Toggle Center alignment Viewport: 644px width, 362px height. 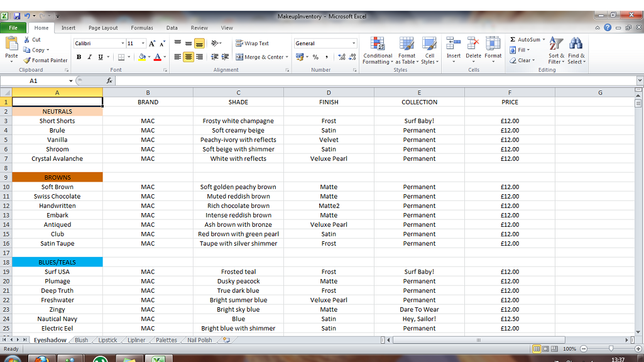tap(188, 57)
